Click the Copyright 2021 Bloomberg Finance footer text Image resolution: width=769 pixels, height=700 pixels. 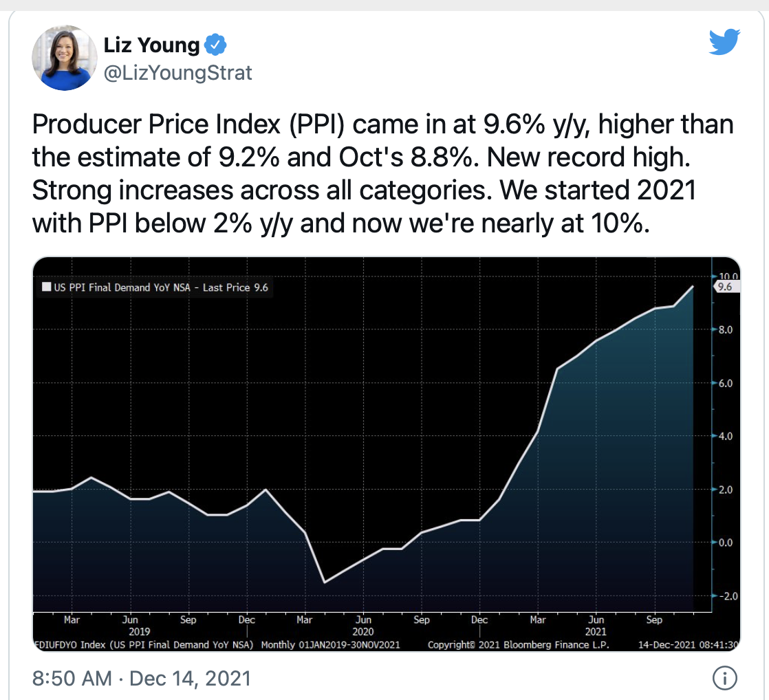tap(519, 644)
